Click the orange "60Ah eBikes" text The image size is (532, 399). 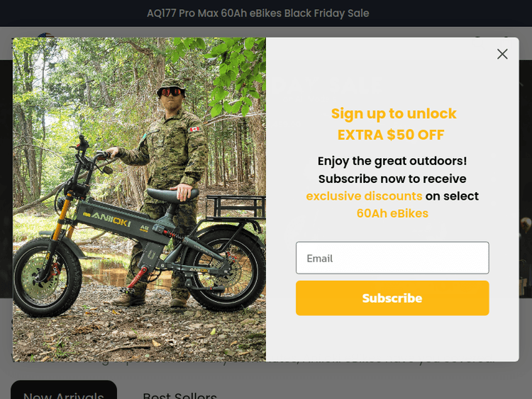click(392, 213)
